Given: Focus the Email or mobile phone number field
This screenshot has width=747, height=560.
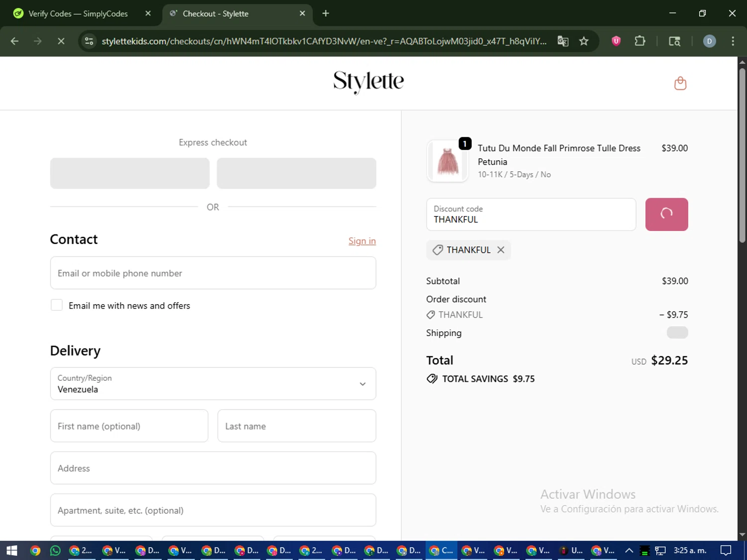Looking at the screenshot, I should [213, 273].
